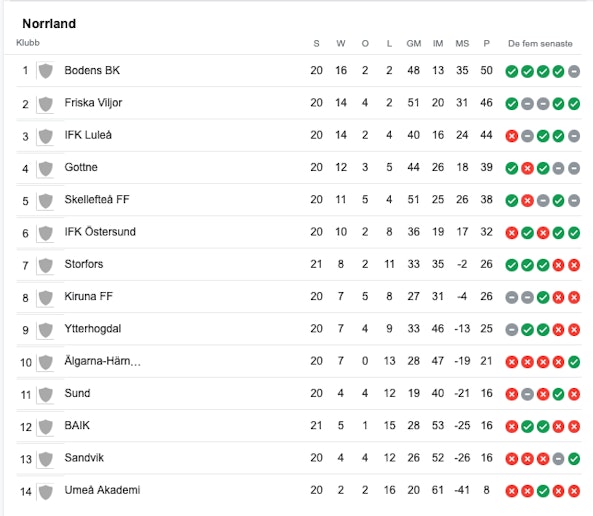Open Kiruna FF team details

[88, 296]
